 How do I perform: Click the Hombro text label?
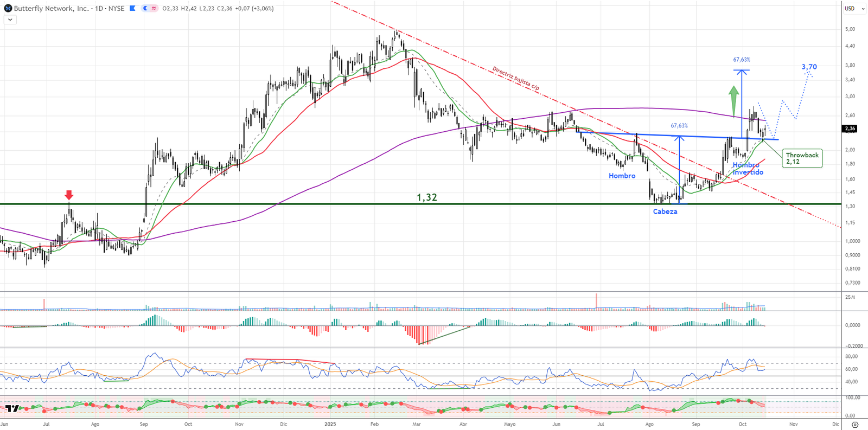click(622, 176)
